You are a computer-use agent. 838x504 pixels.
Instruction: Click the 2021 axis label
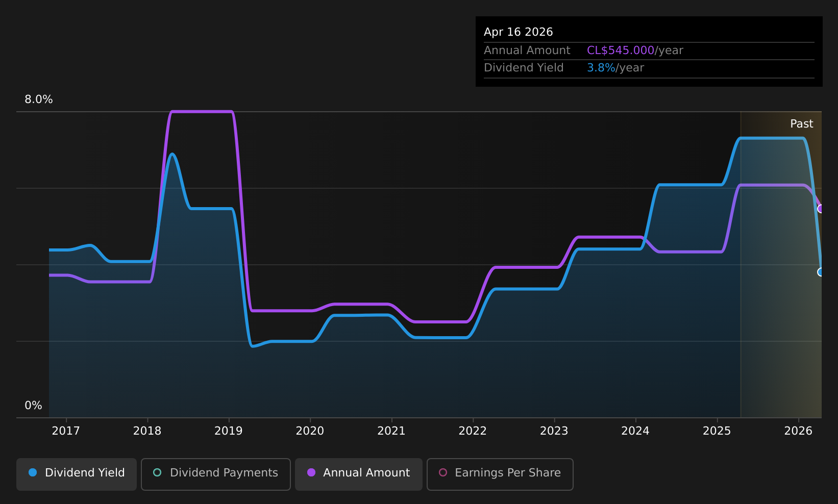tap(391, 431)
